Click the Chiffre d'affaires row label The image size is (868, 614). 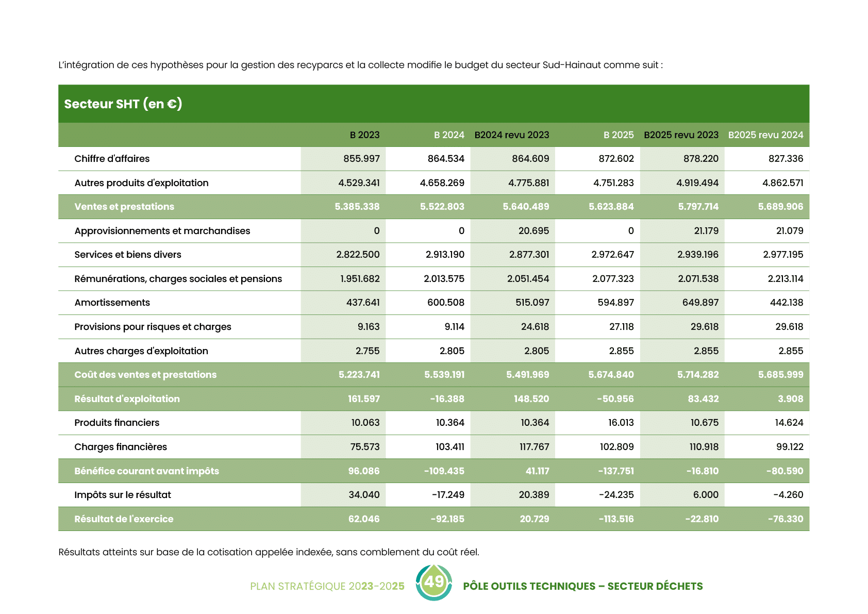tap(112, 159)
